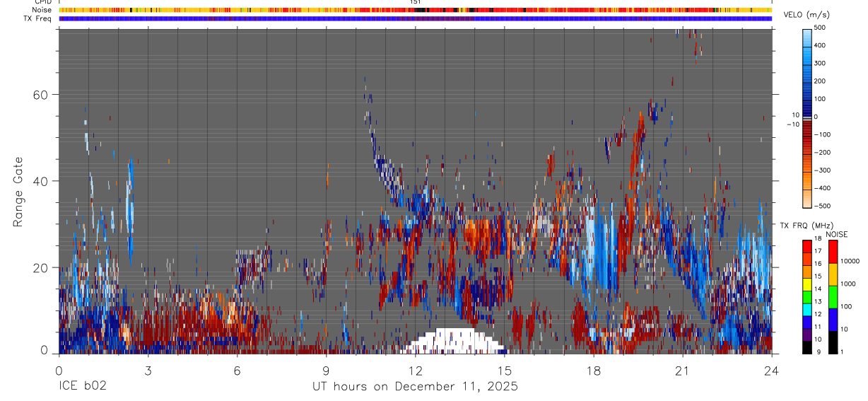Click the 12 tick on UT hours axis
Viewport: 868px width, 401px height.
click(x=416, y=370)
